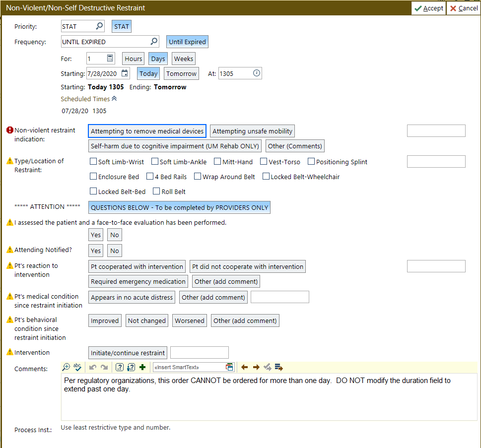Viewport: 481px width, 448px height.
Task: Run spell check in Comments toolbar
Action: pos(77,367)
